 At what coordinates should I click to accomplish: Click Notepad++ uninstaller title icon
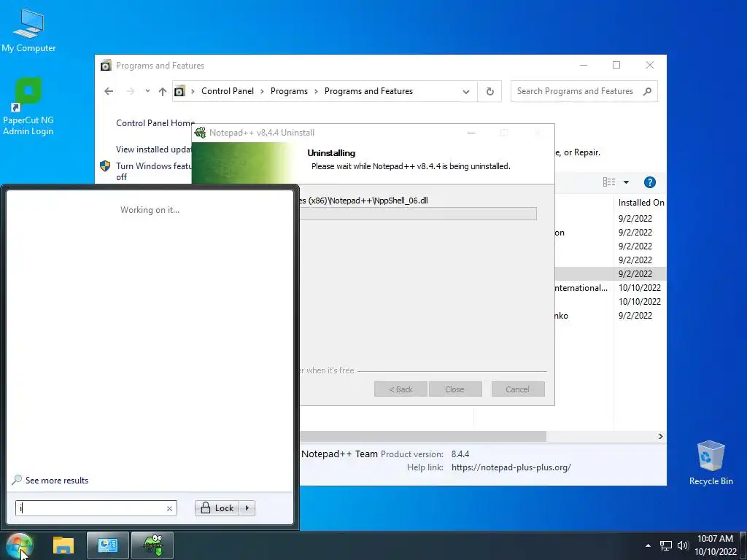click(x=201, y=133)
